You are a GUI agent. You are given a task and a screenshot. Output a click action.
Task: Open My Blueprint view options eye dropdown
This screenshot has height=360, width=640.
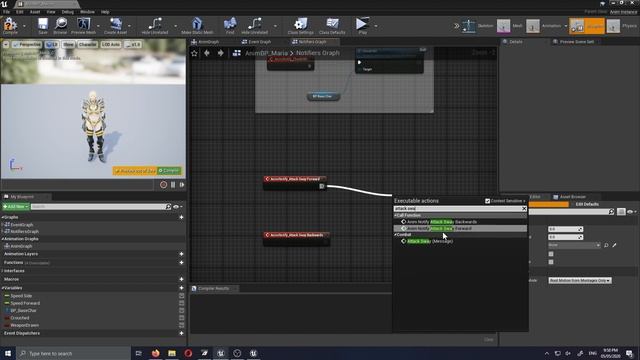pyautogui.click(x=178, y=207)
